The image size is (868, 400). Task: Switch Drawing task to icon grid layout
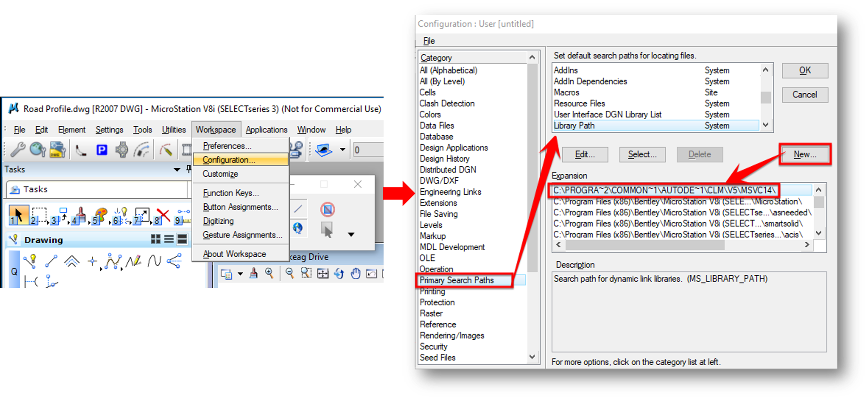click(x=156, y=239)
